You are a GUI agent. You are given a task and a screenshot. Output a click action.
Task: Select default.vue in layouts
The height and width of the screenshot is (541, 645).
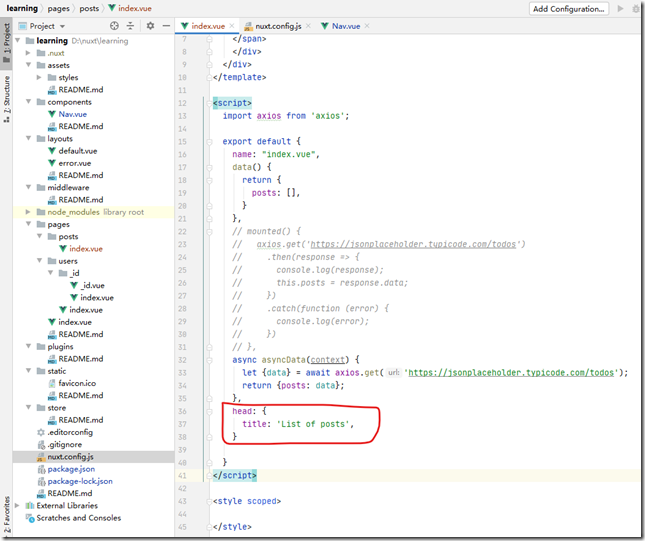78,151
